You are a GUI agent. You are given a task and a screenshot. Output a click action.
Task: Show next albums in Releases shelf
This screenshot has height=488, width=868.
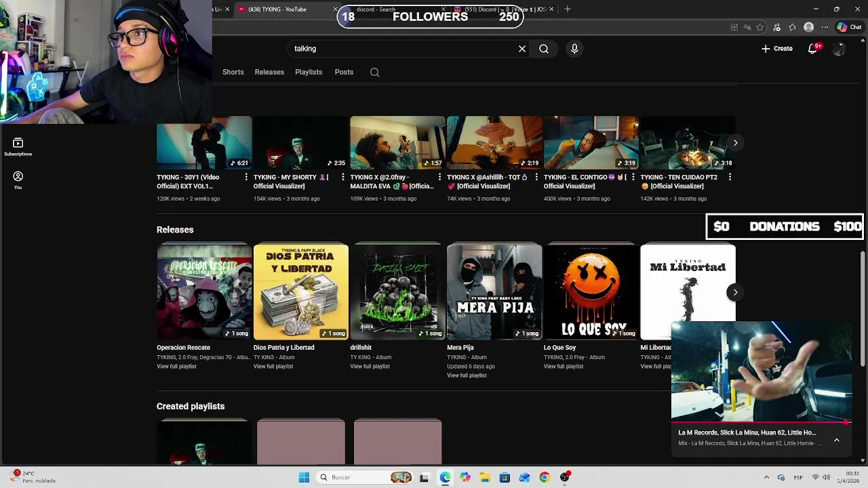(x=735, y=292)
